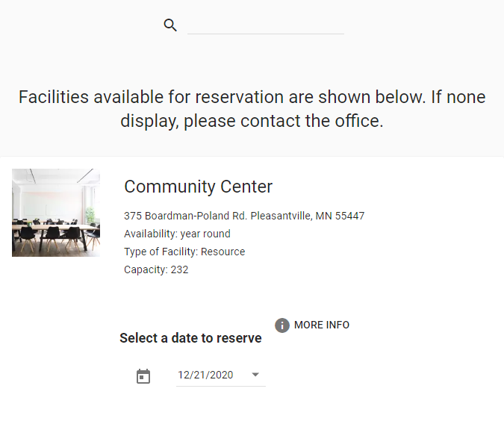
Task: Focus the search text field
Action: tap(265, 25)
